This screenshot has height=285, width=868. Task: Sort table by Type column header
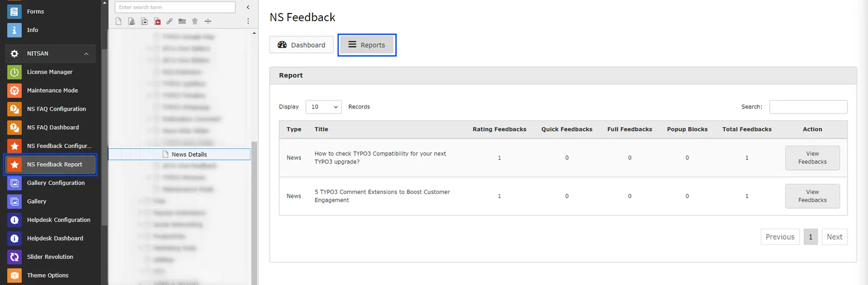click(x=294, y=129)
